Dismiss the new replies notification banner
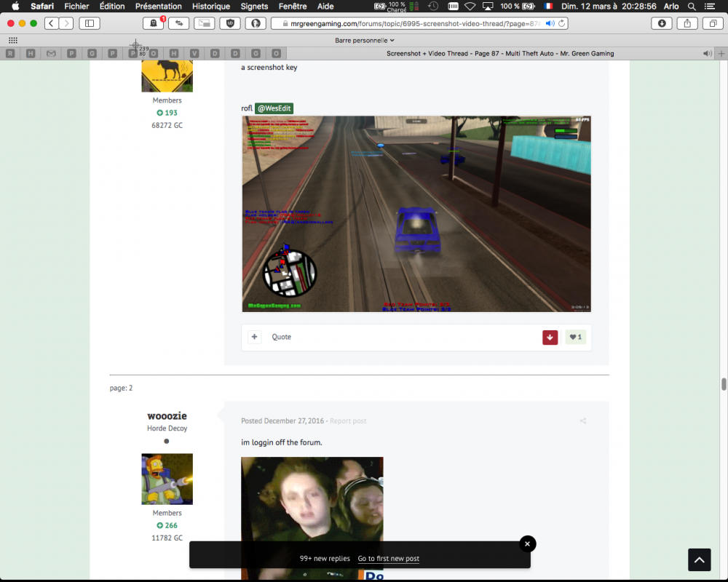Viewport: 728px width, 582px height. [x=528, y=543]
